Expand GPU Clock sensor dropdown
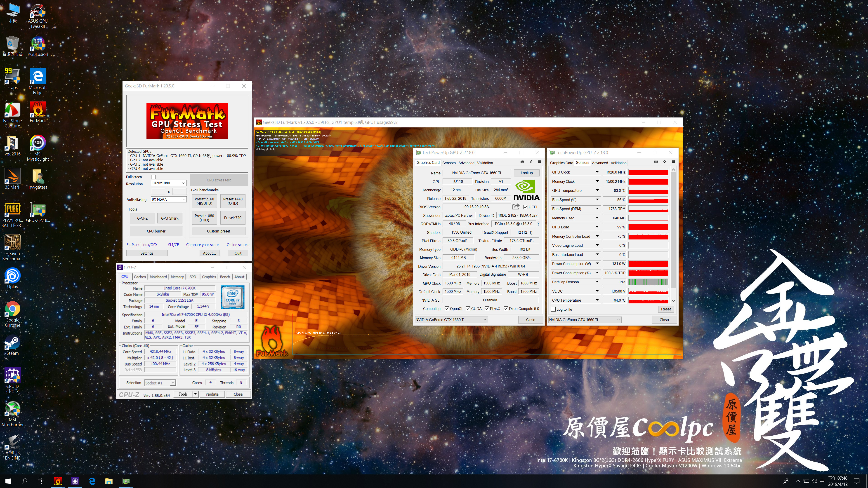This screenshot has height=488, width=868. [597, 172]
